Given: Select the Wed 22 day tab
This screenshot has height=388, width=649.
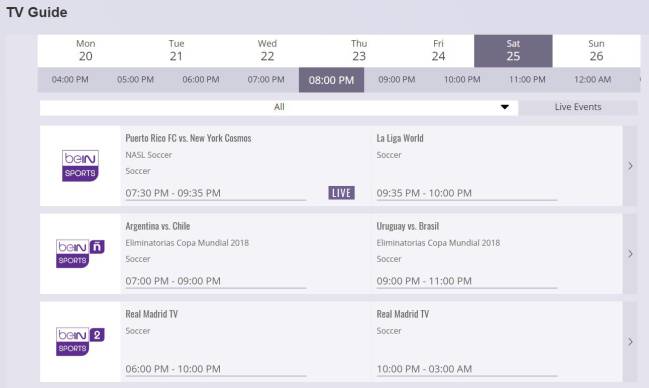Looking at the screenshot, I should (267, 51).
